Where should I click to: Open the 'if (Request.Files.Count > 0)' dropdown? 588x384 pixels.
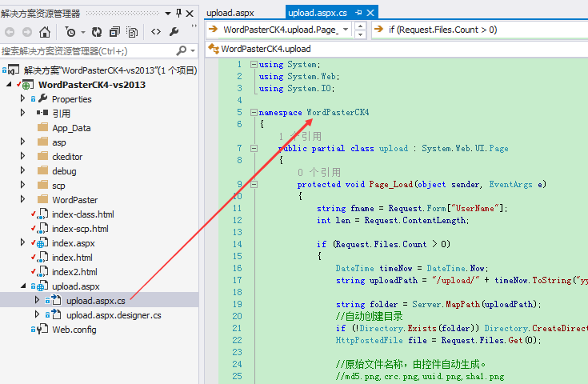coord(480,30)
